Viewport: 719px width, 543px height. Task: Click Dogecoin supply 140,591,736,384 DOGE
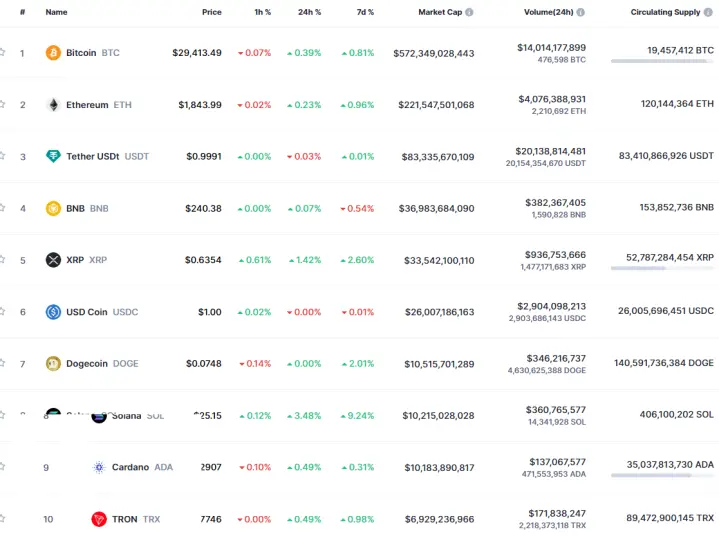coord(664,363)
